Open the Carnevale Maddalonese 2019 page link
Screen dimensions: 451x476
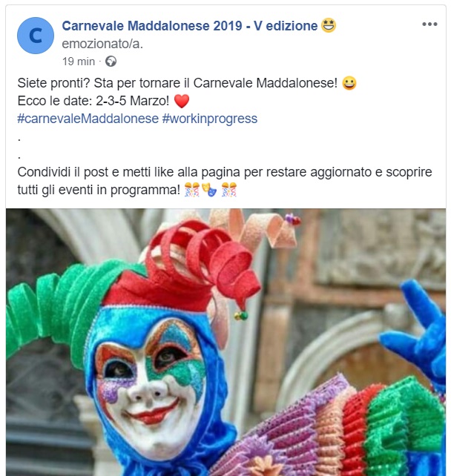pyautogui.click(x=189, y=26)
